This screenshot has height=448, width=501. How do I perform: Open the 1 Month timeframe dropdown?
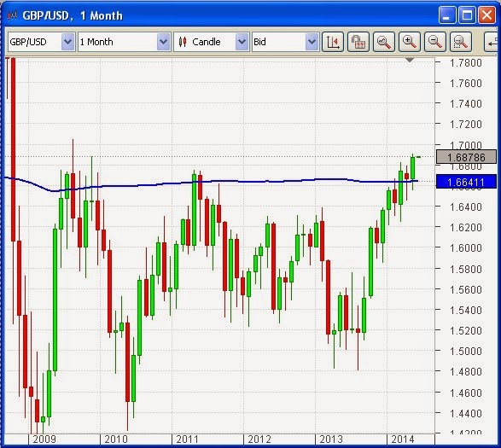point(125,42)
